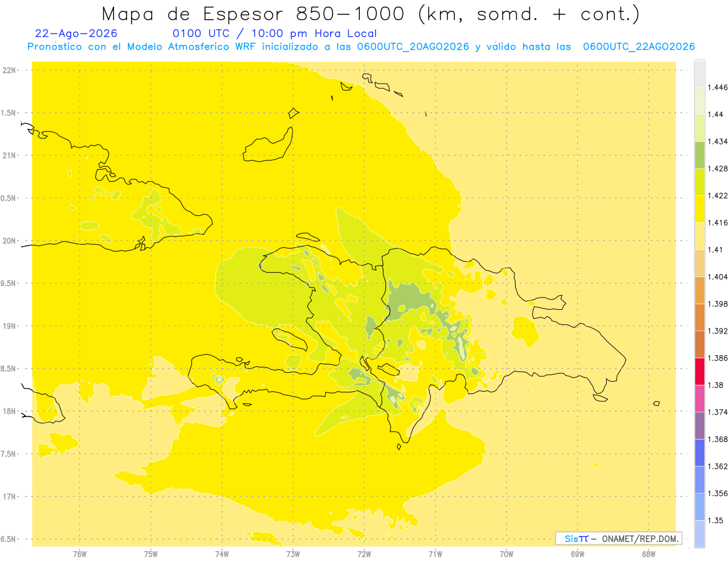Image resolution: width=728 pixels, height=562 pixels.
Task: Click the colorbar value '1.38'
Action: [x=716, y=385]
